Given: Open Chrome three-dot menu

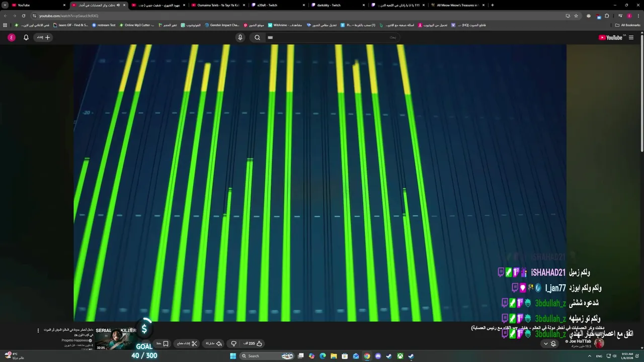Looking at the screenshot, I should (638, 16).
